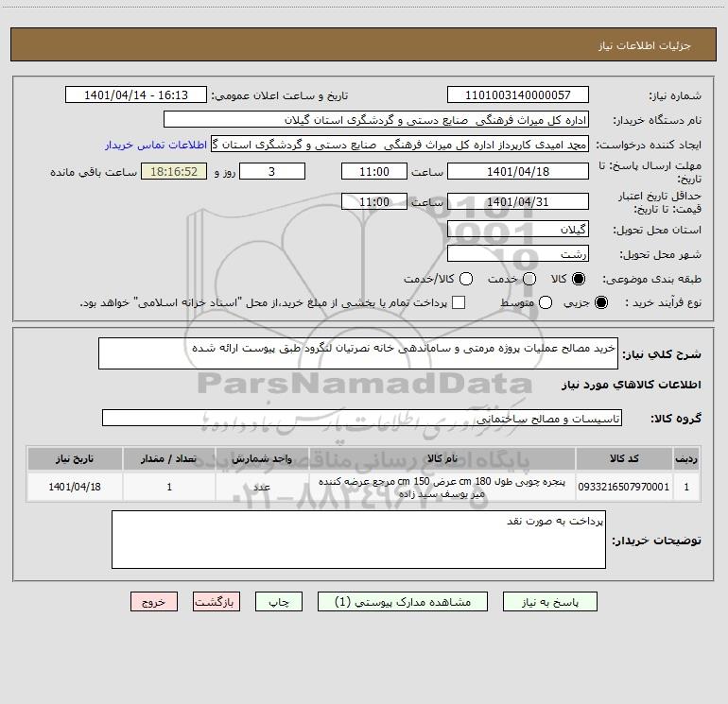Click the جزئیات اطلاعات نیاز header title

click(x=644, y=45)
